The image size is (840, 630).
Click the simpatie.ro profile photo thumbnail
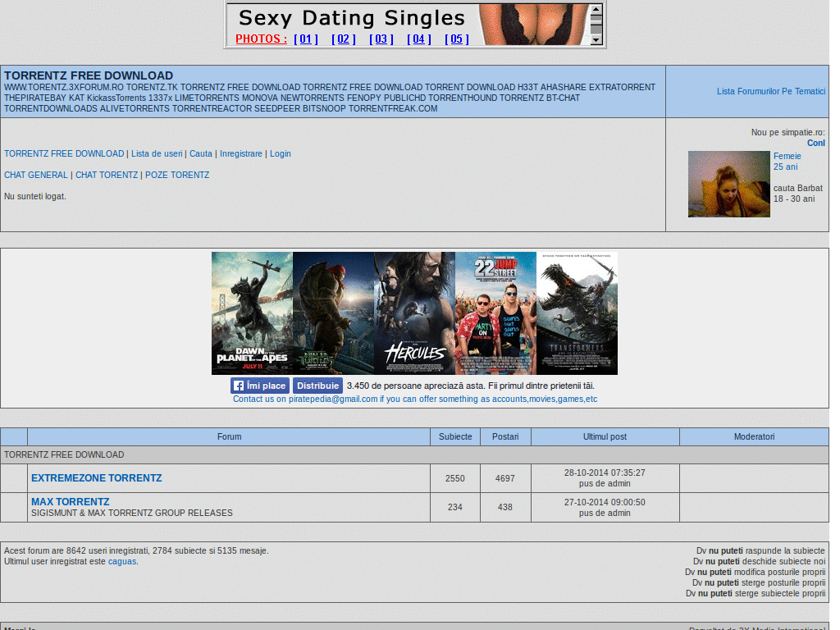[x=729, y=185]
